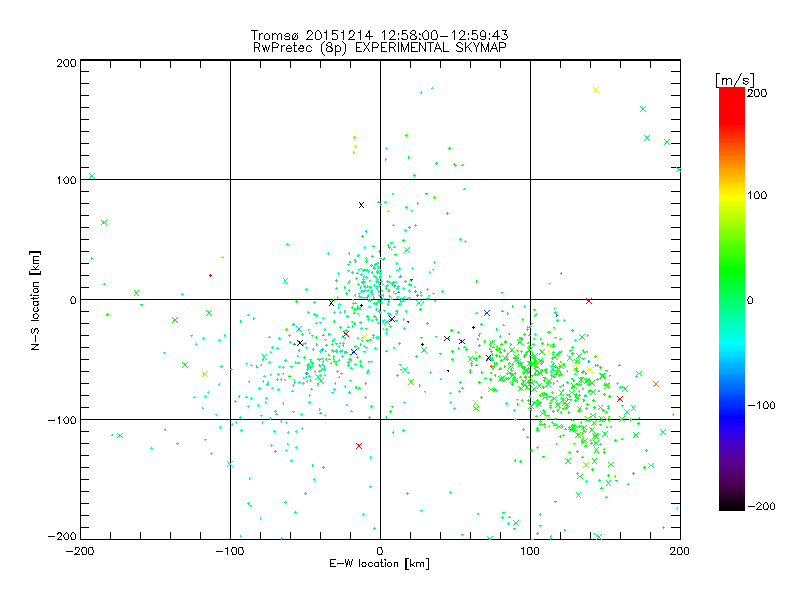The width and height of the screenshot is (800, 600).
Task: Click the E-W axis "100" tick label
Action: (530, 551)
